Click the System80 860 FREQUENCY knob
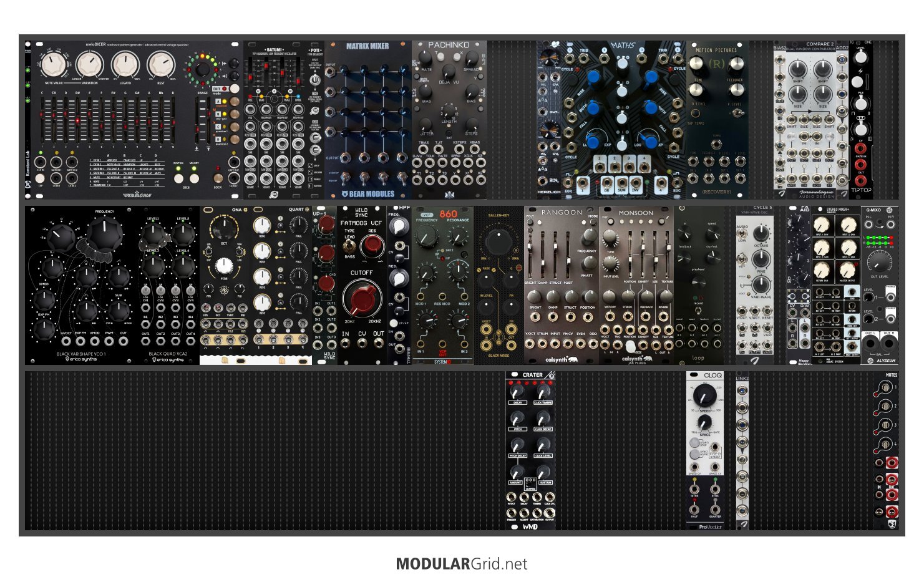 426,236
